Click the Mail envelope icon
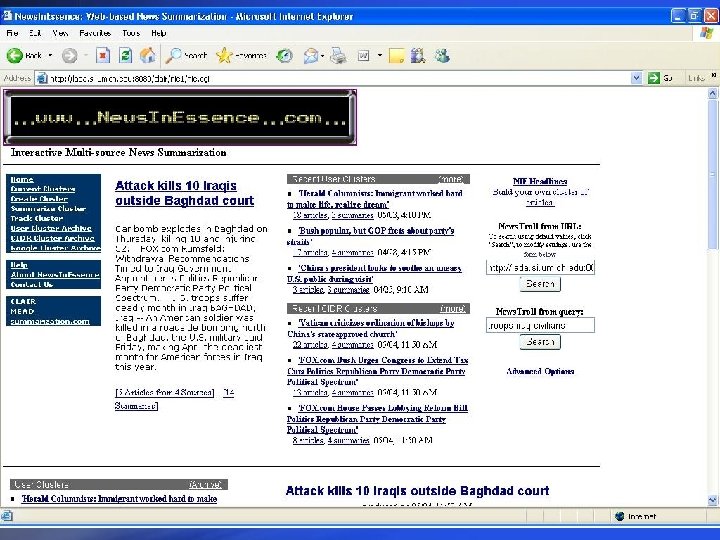Viewport: 720px width, 540px height. [x=311, y=56]
